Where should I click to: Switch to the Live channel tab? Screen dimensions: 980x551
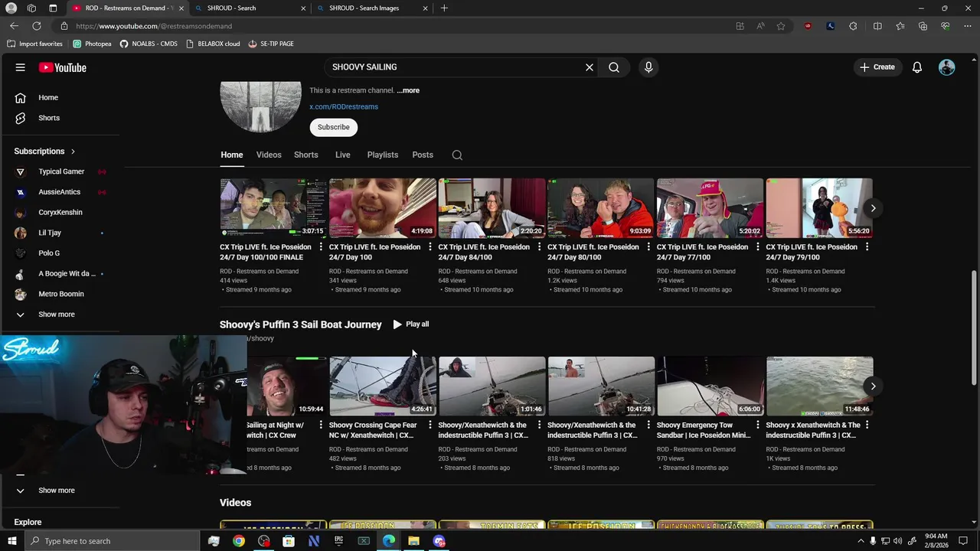[343, 155]
